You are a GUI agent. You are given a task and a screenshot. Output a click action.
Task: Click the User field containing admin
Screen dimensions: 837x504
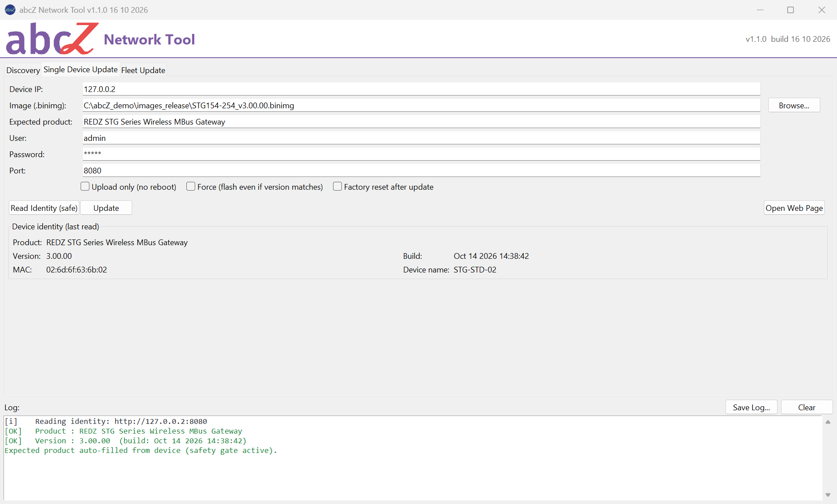421,138
